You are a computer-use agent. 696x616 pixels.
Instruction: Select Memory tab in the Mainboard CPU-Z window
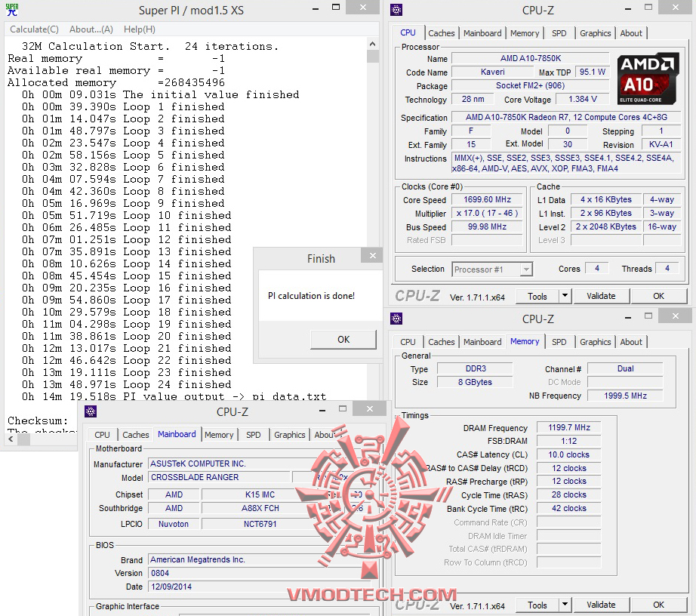[219, 435]
